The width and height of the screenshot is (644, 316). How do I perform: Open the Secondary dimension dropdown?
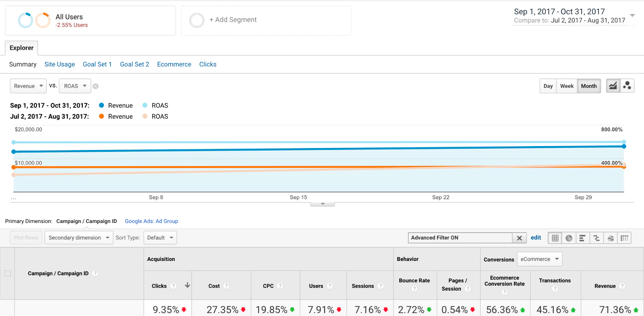click(x=79, y=237)
